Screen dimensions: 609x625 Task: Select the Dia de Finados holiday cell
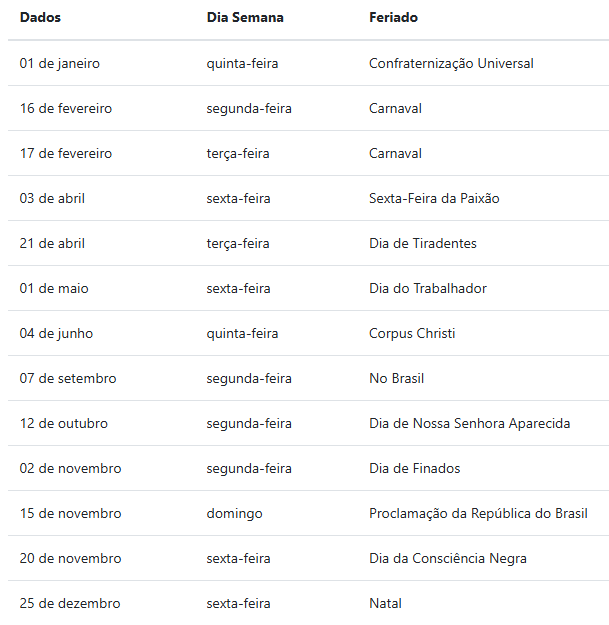415,468
